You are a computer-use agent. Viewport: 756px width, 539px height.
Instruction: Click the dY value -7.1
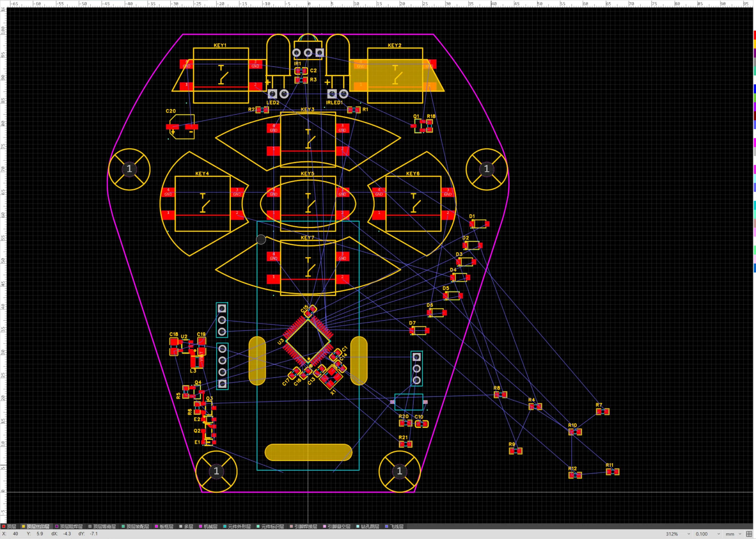point(94,534)
